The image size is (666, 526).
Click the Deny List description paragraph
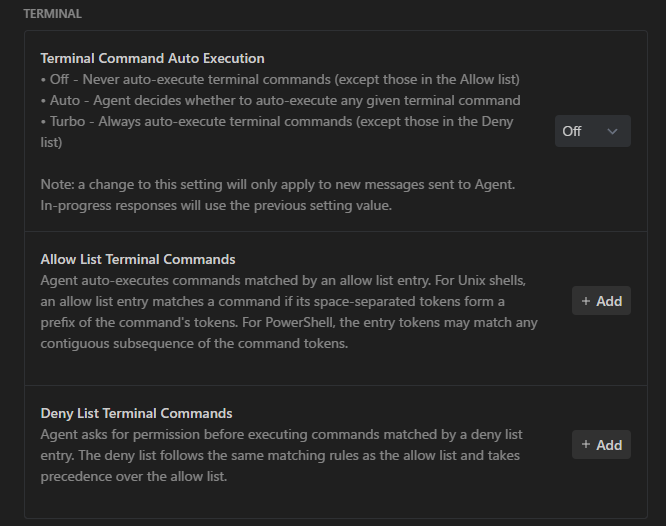(281, 455)
